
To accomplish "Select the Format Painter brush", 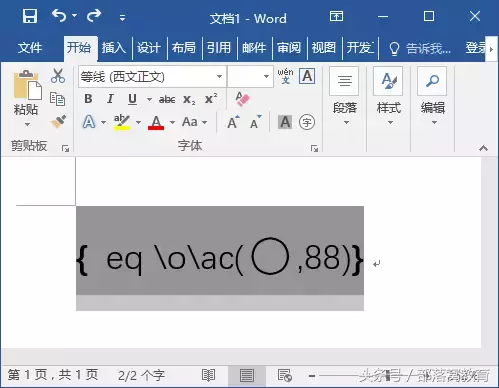I will (x=58, y=122).
